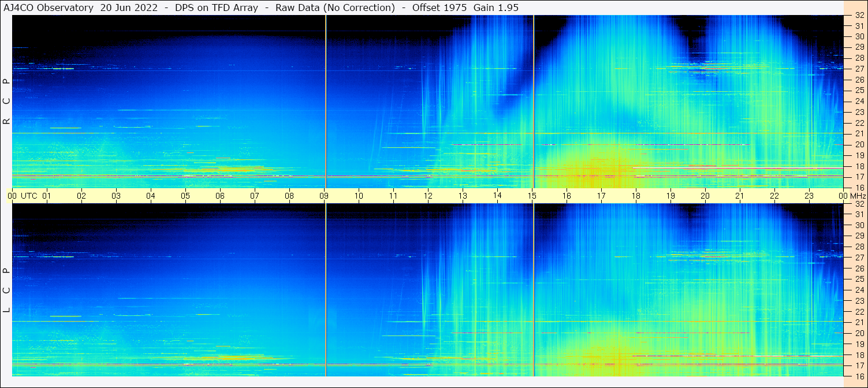Click the 27 MHz label on upper frequency scale
868x388 pixels.
pyautogui.click(x=859, y=69)
